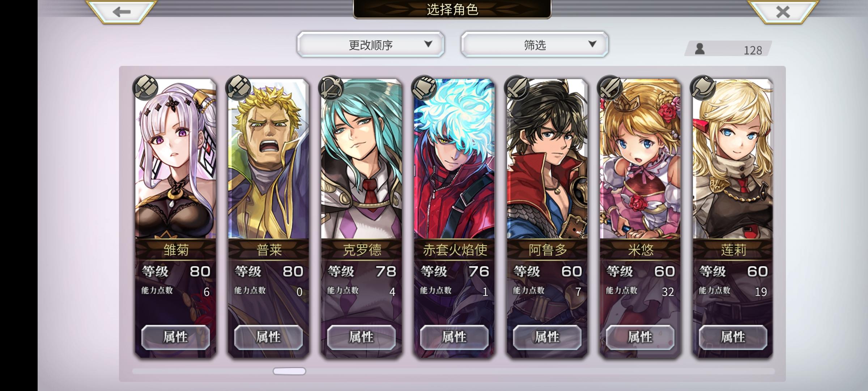The image size is (868, 391).
Task: Click the arrow on the 筛选 dropdown
Action: pyautogui.click(x=592, y=44)
